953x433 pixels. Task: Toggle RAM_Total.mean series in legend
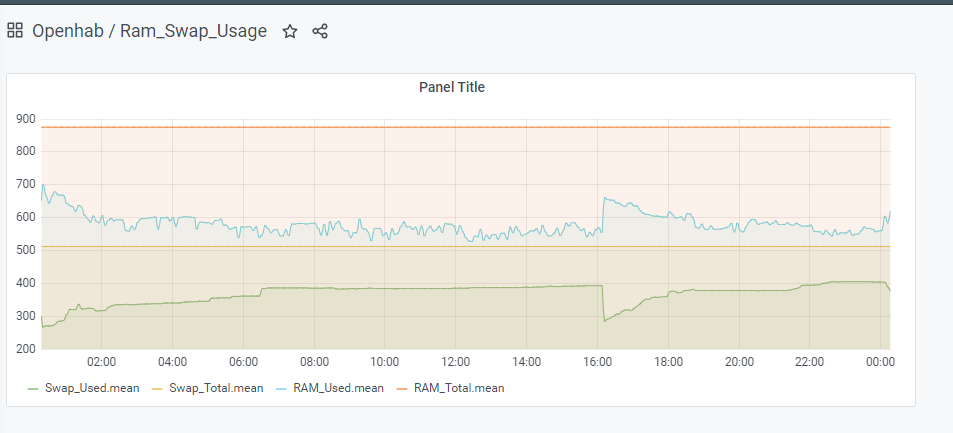pyautogui.click(x=459, y=388)
